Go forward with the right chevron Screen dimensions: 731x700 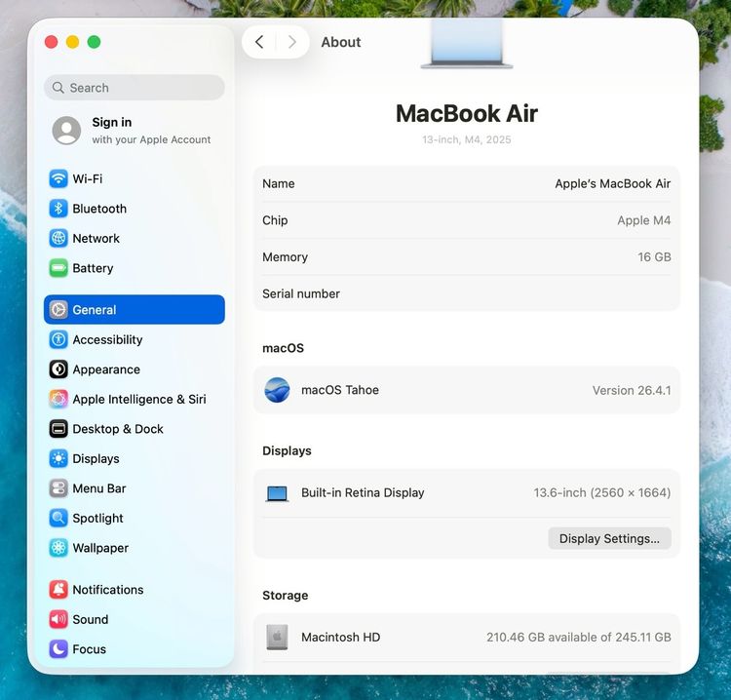pos(292,42)
